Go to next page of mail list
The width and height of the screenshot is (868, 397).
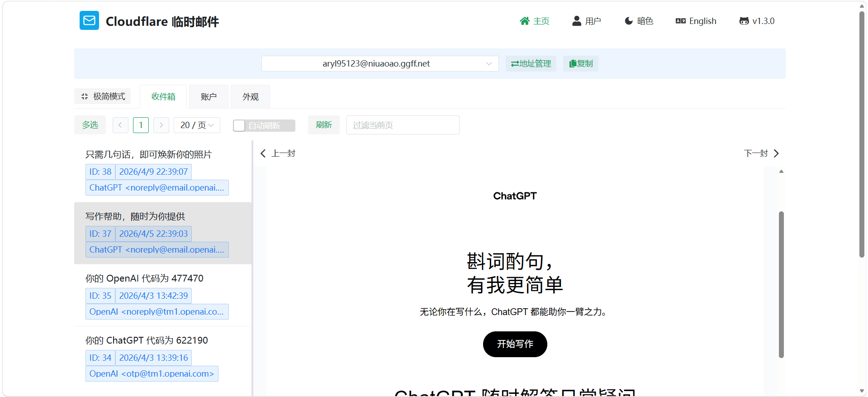(161, 125)
